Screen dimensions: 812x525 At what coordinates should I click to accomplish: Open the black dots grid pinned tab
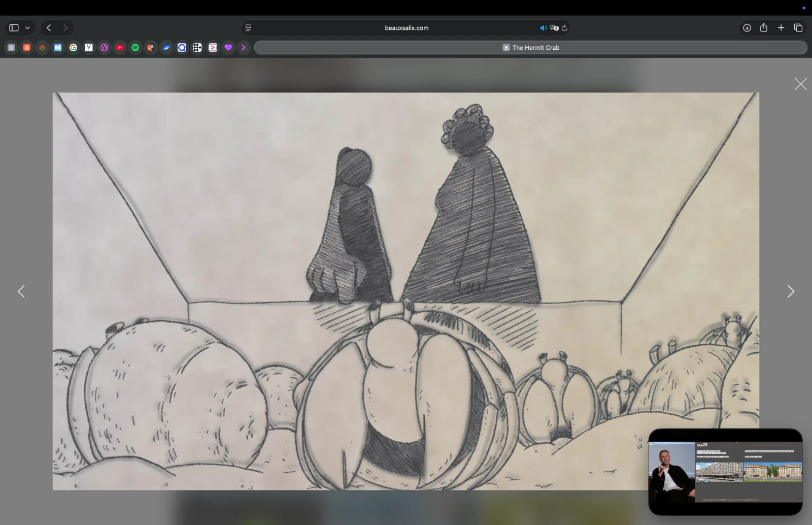[x=197, y=48]
